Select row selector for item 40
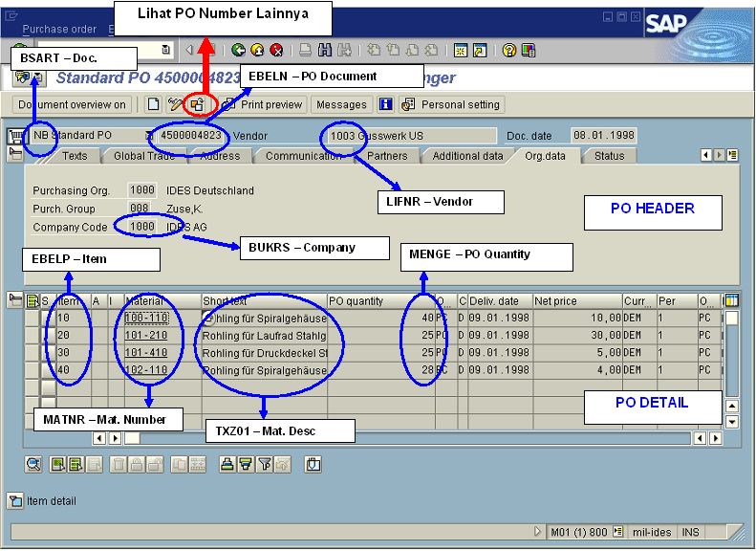The height and width of the screenshot is (551, 756). (32, 370)
